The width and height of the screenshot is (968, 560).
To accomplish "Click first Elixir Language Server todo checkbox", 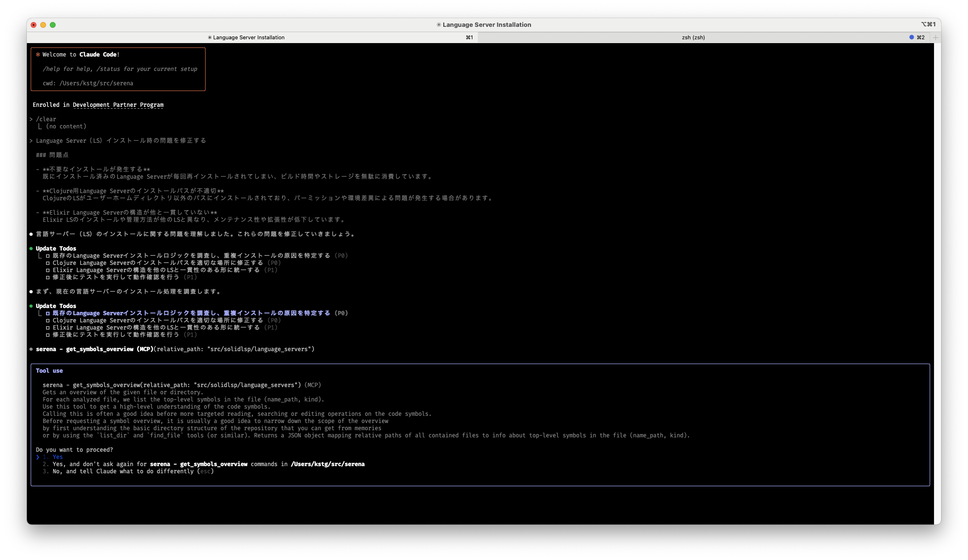I will click(x=48, y=270).
